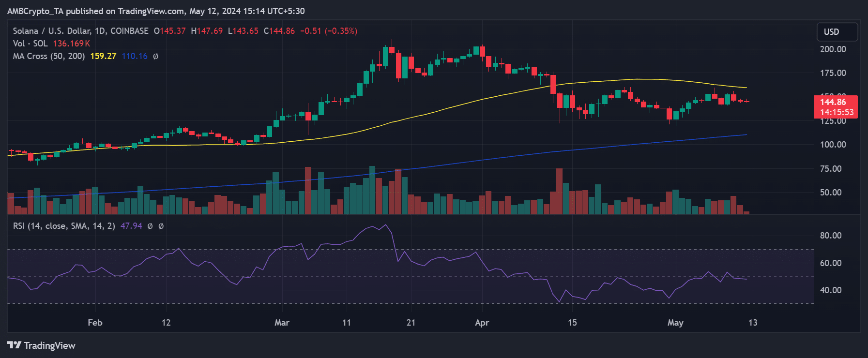The height and width of the screenshot is (358, 868).
Task: Click the AMBCrypto_TA published header text
Action: click(x=156, y=11)
